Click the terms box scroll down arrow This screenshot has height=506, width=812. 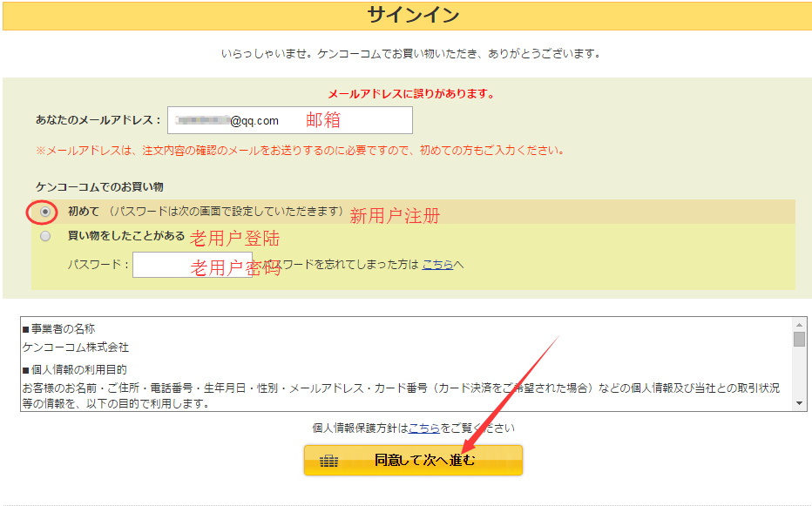coord(799,404)
